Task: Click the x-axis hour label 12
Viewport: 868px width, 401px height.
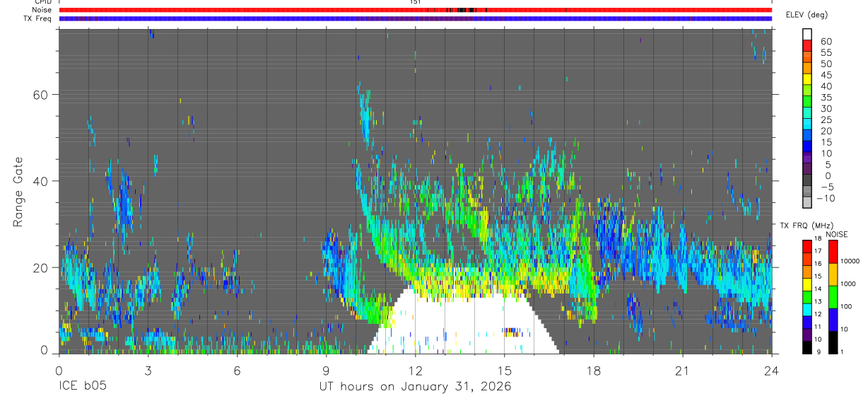Action: click(x=415, y=370)
